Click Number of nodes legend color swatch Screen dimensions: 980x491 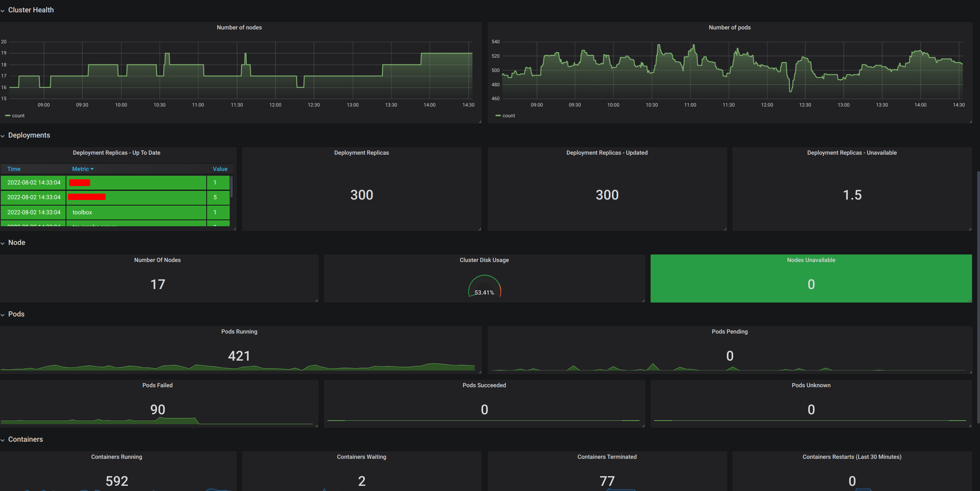[8, 116]
